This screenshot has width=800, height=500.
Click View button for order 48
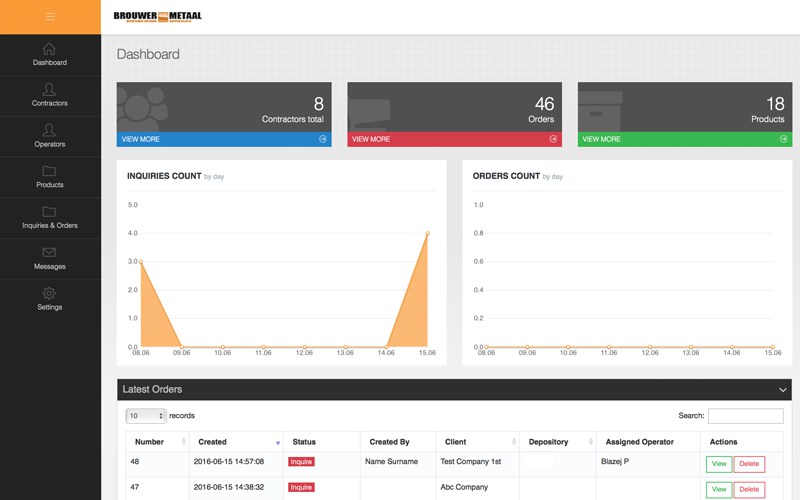(718, 463)
